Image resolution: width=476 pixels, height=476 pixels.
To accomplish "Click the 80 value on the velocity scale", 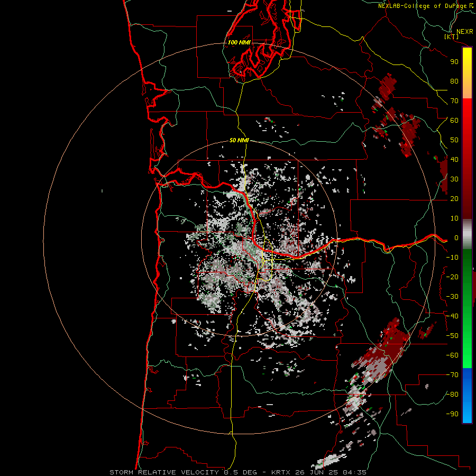I will pos(454,81).
